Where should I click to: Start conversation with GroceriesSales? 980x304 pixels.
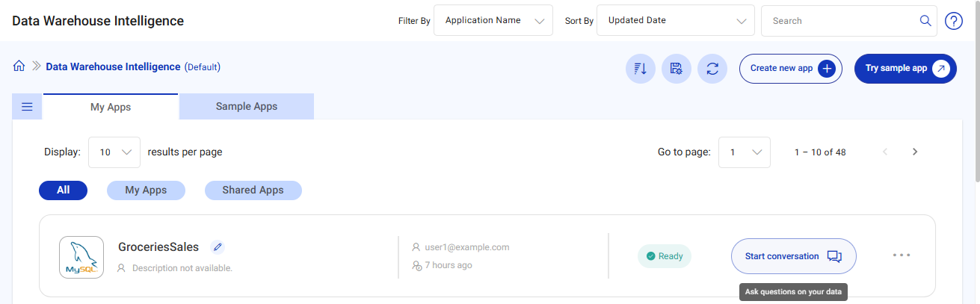[x=793, y=256]
